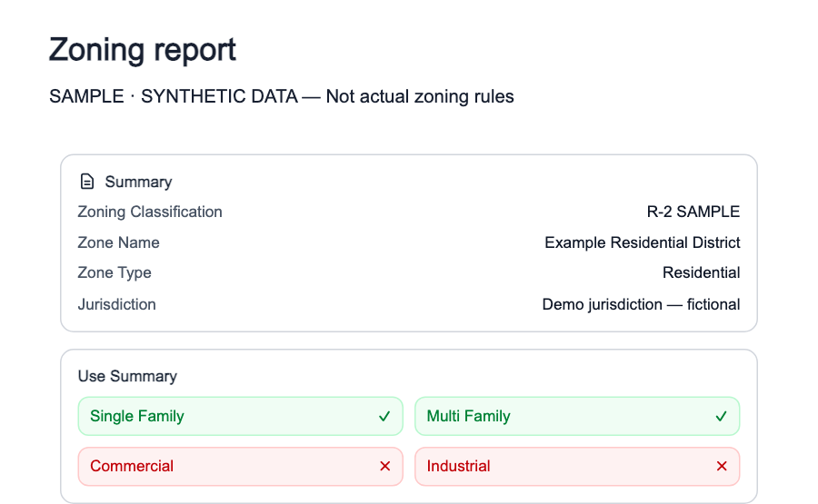This screenshot has width=818, height=504.
Task: Click the red X in Industrial
Action: point(722,466)
